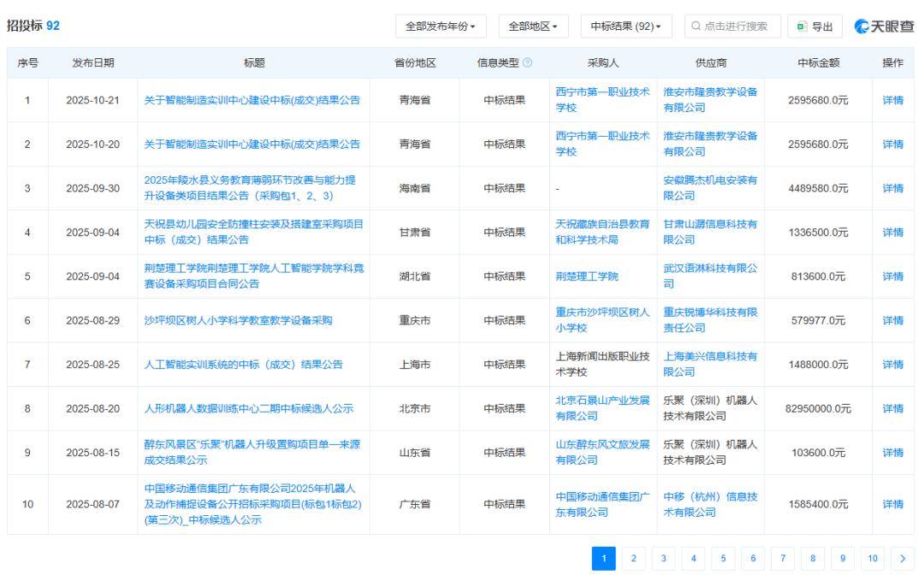Open purchaser 荆楚理工学院 link

pyautogui.click(x=587, y=276)
